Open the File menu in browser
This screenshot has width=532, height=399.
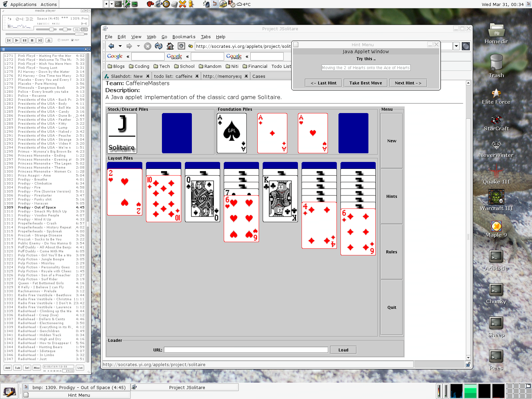(109, 37)
